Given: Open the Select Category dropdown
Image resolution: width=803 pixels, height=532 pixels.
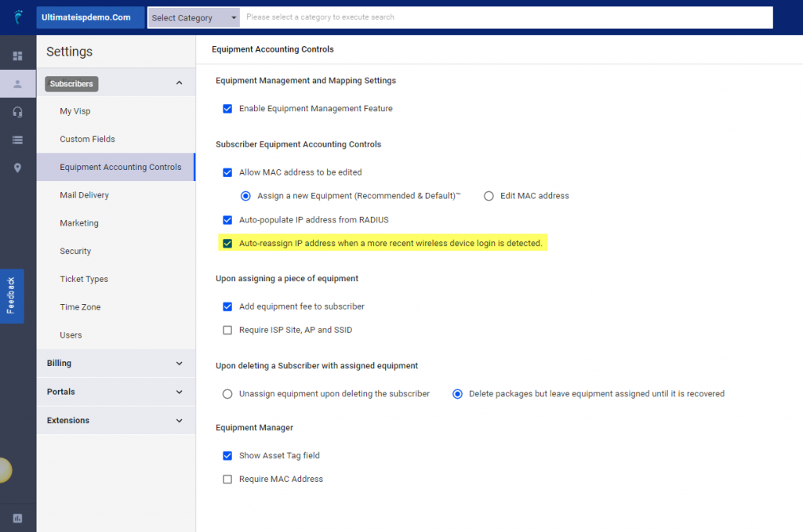Looking at the screenshot, I should tap(193, 16).
